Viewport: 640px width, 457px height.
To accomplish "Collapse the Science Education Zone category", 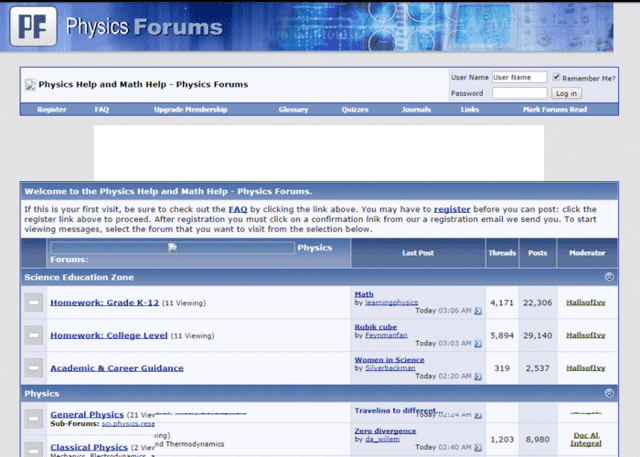I will point(609,277).
